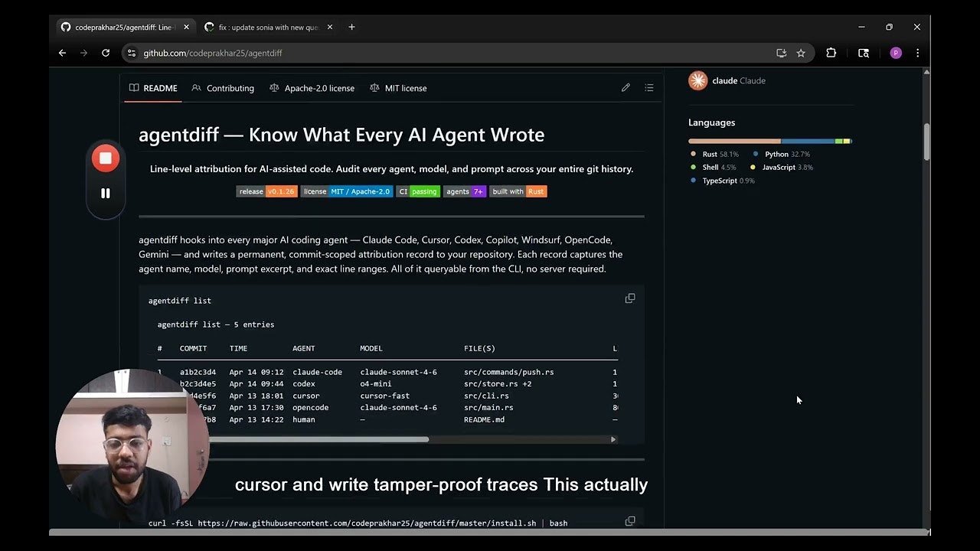Image resolution: width=980 pixels, height=551 pixels.
Task: Edit the README with the pencil icon
Action: tap(626, 88)
